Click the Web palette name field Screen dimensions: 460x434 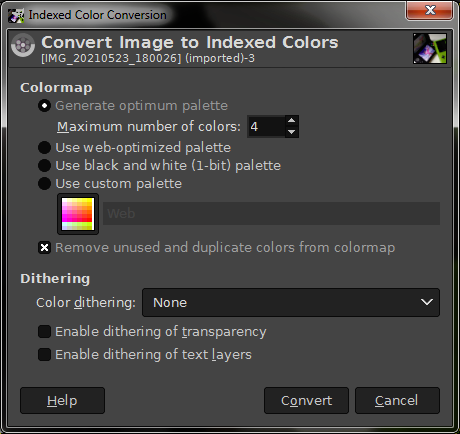(x=271, y=213)
